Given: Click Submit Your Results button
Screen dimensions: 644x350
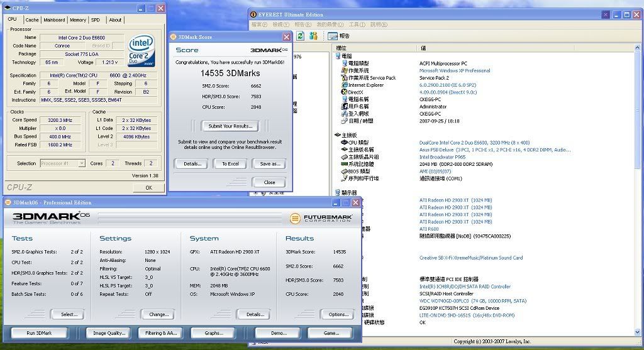Looking at the screenshot, I should pos(230,126).
